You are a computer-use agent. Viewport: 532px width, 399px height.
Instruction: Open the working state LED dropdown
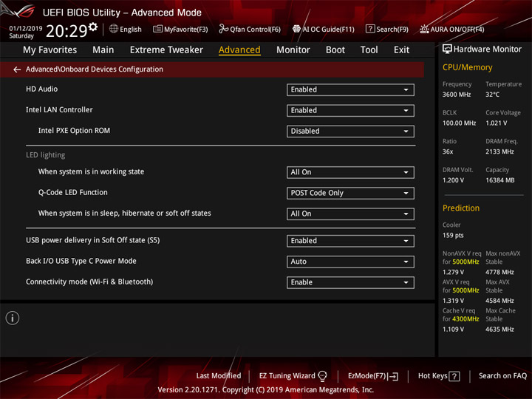(x=350, y=172)
